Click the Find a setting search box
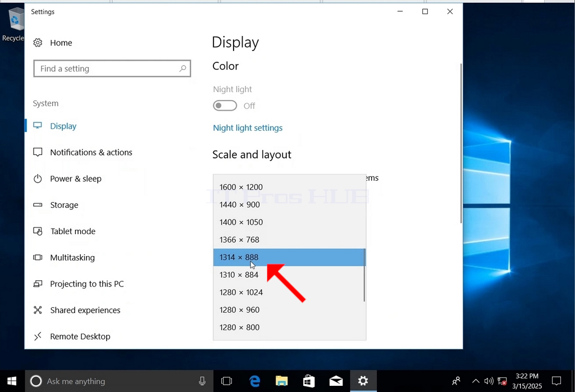This screenshot has height=392, width=575. pos(112,69)
